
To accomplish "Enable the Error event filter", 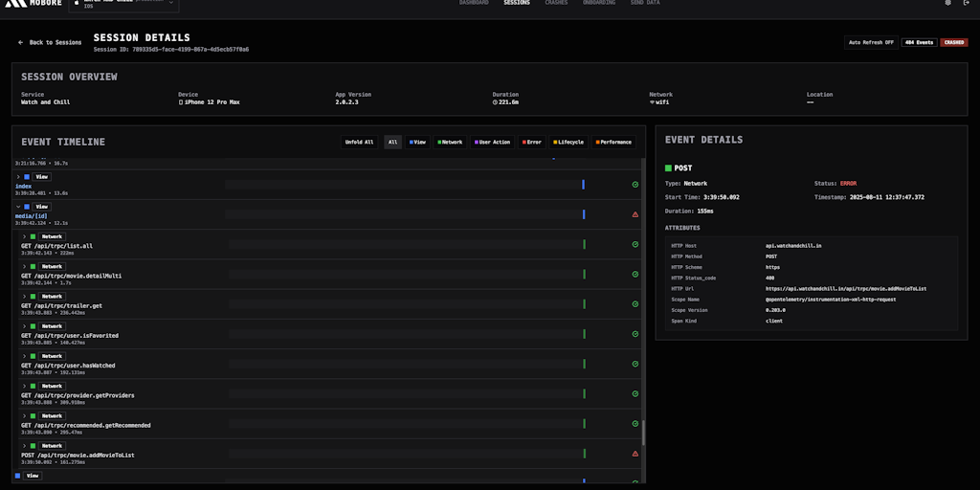I will coord(531,142).
